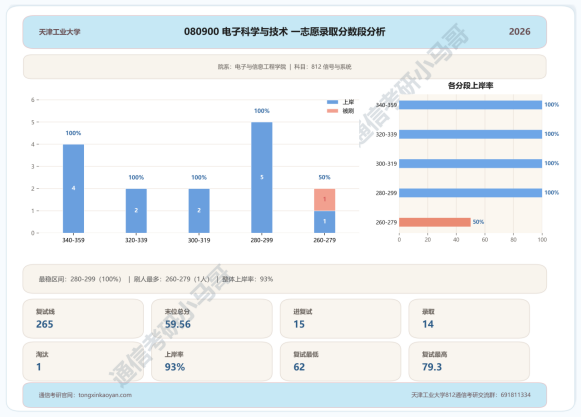This screenshot has width=581, height=418.
Task: Click the 280-299 horizontal bar in 各分段上岸率
Action: [471, 193]
